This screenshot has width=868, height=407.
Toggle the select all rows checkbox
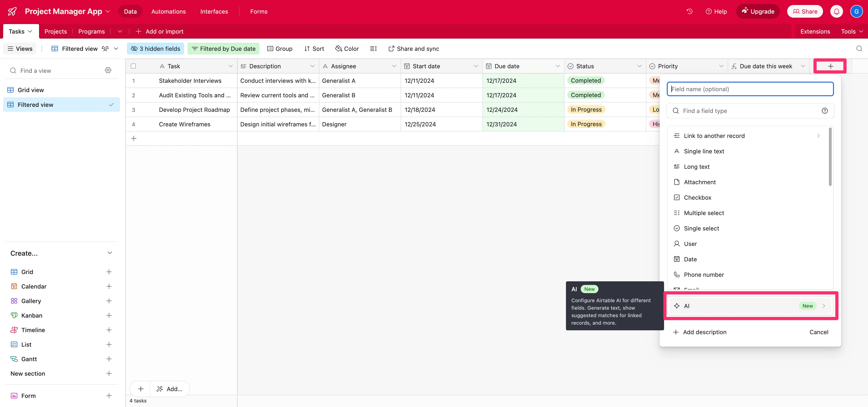pyautogui.click(x=134, y=66)
